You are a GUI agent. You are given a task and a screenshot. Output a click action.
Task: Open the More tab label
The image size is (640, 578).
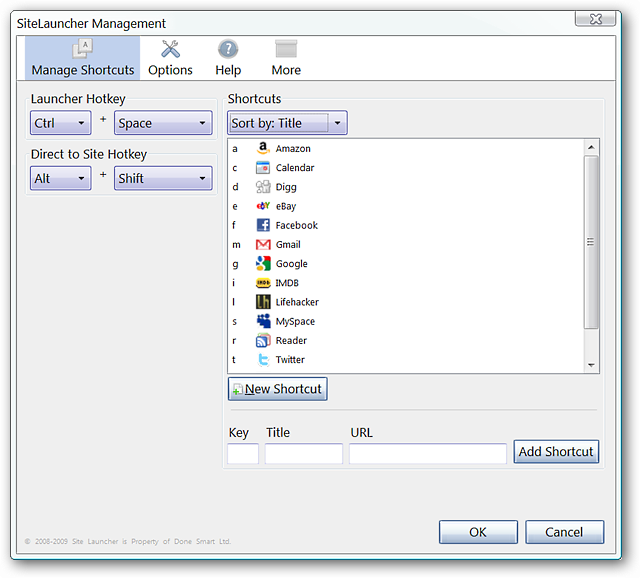click(x=286, y=70)
